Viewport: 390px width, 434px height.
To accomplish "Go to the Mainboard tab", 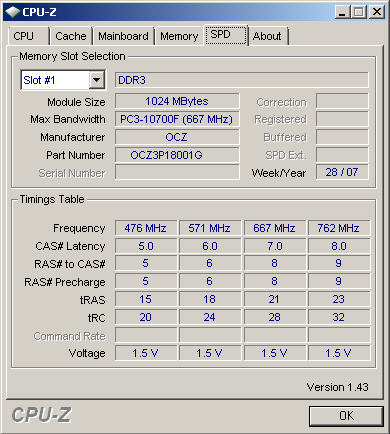I will (123, 36).
